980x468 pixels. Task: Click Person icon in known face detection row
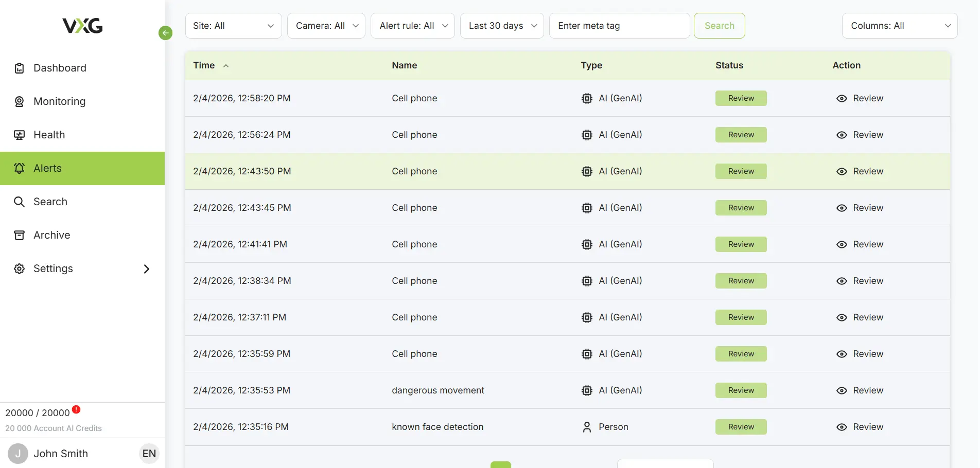(587, 427)
